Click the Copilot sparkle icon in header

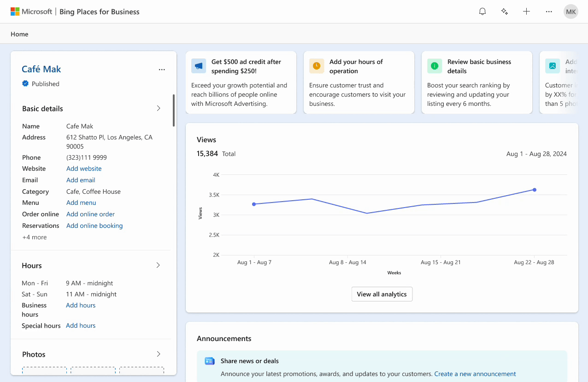click(x=505, y=12)
